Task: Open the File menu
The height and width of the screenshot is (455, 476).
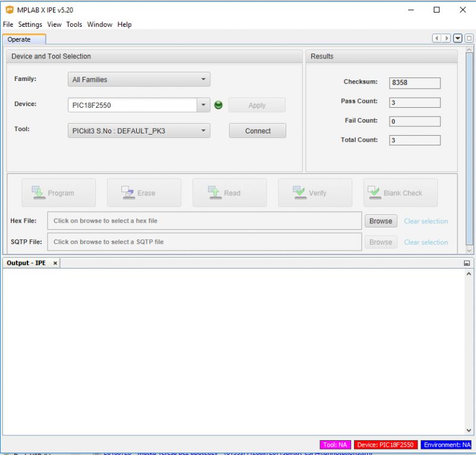Action: click(x=8, y=24)
